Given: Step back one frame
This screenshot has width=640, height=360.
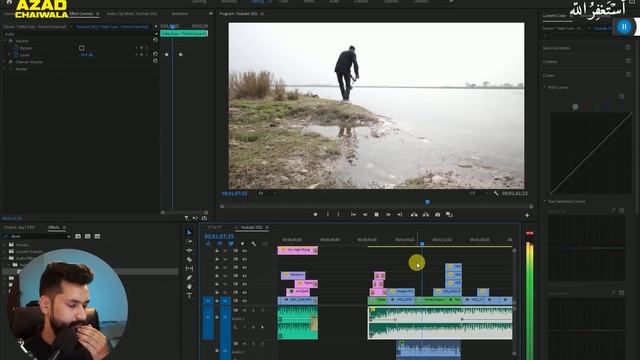Looking at the screenshot, I should [x=365, y=214].
